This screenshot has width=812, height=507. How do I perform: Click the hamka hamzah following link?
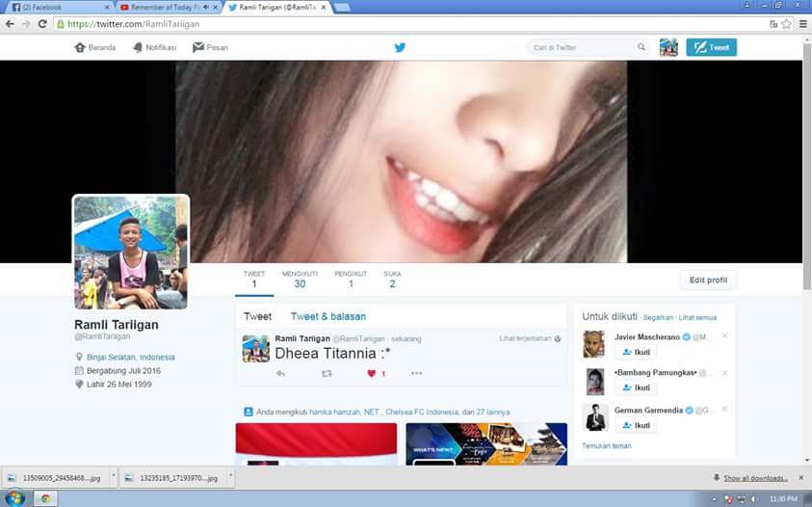point(335,413)
